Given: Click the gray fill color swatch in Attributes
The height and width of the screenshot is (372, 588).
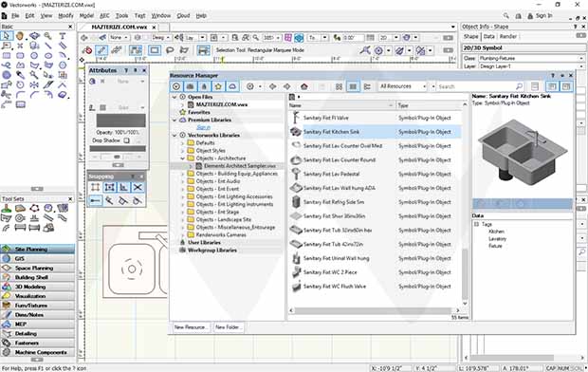Looking at the screenshot, I should [120, 121].
